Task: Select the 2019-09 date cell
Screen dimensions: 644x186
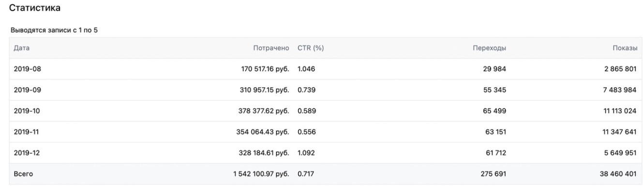Action: click(28, 90)
